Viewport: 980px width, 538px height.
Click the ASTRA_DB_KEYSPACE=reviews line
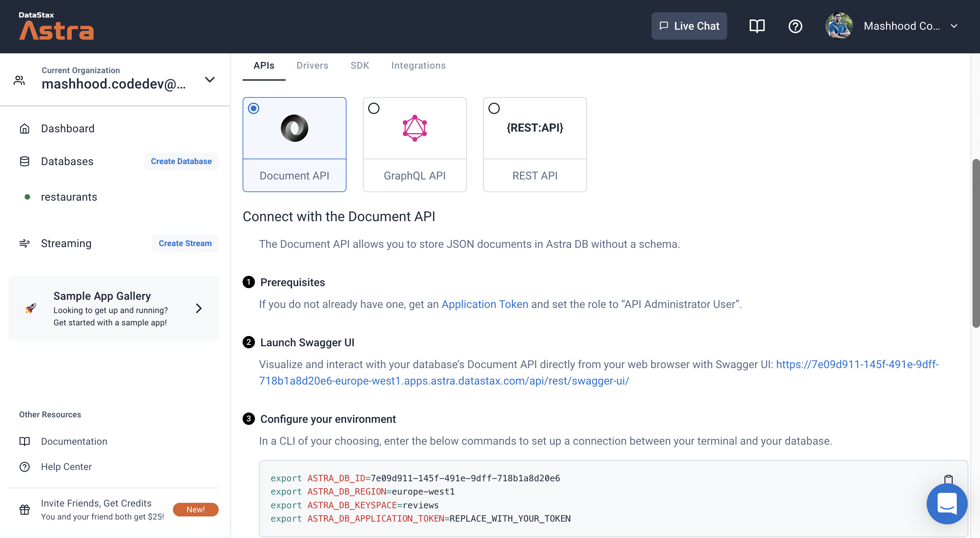[355, 505]
